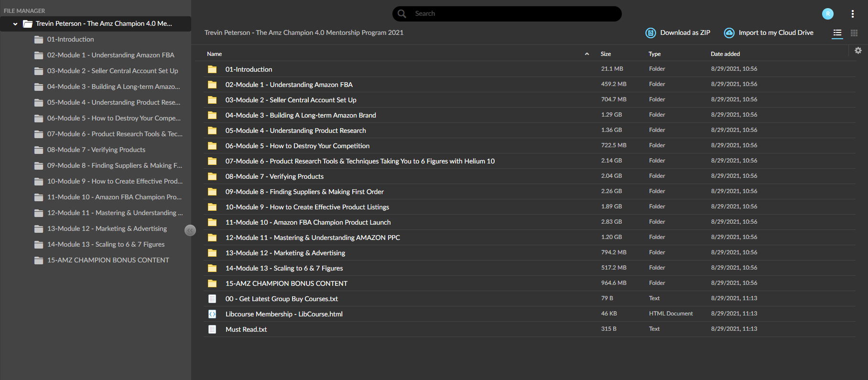Sort files by Type column
Screen dimensions: 868x380
[x=654, y=54]
